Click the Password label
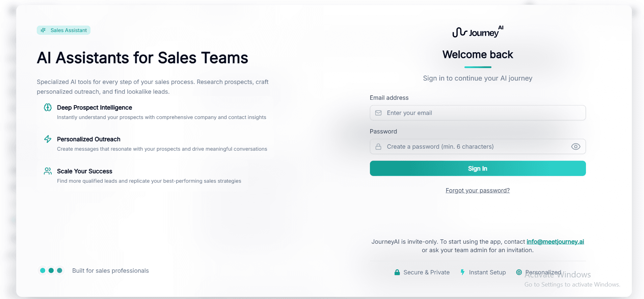This screenshot has height=299, width=644. [383, 131]
